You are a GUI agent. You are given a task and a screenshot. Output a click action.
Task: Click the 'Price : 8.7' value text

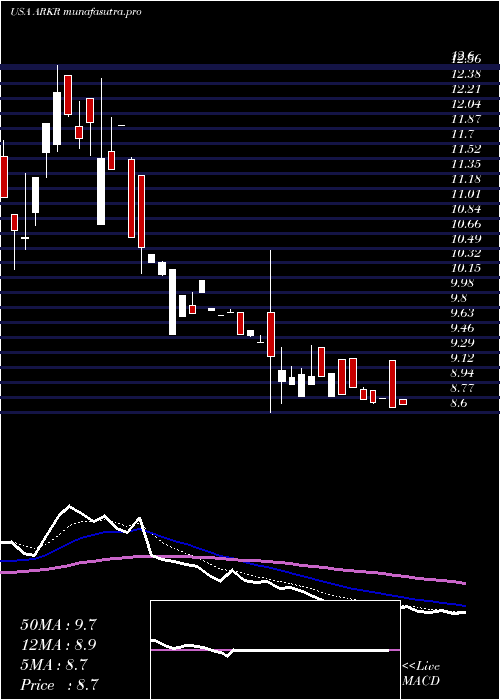pyautogui.click(x=59, y=684)
